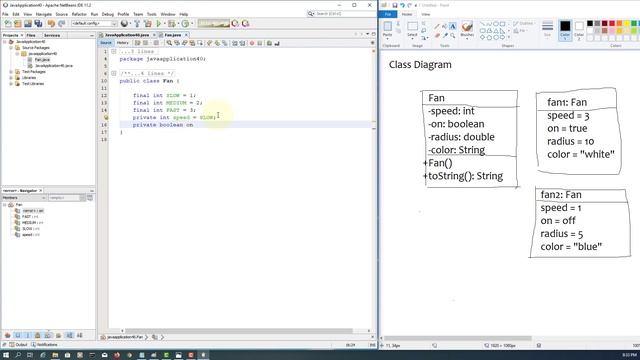Image resolution: width=640 pixels, height=360 pixels.
Task: Click the Windows Start button on the taskbar
Action: (x=6, y=355)
